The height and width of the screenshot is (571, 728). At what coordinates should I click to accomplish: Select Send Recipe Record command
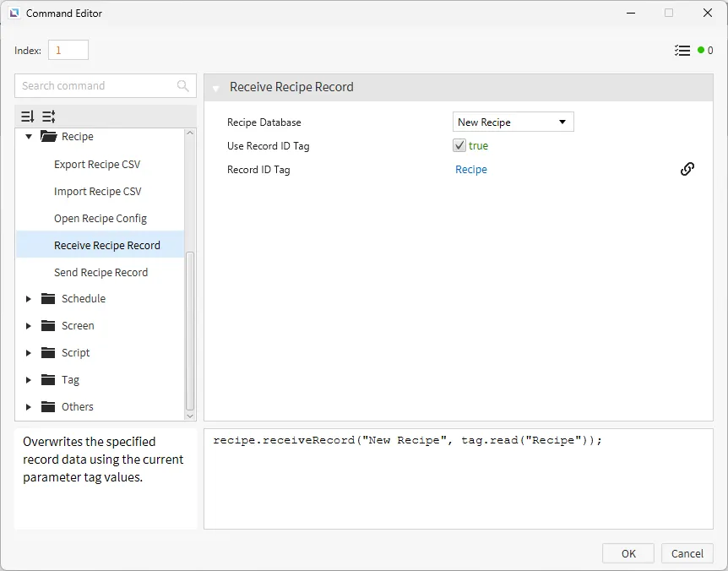point(101,273)
